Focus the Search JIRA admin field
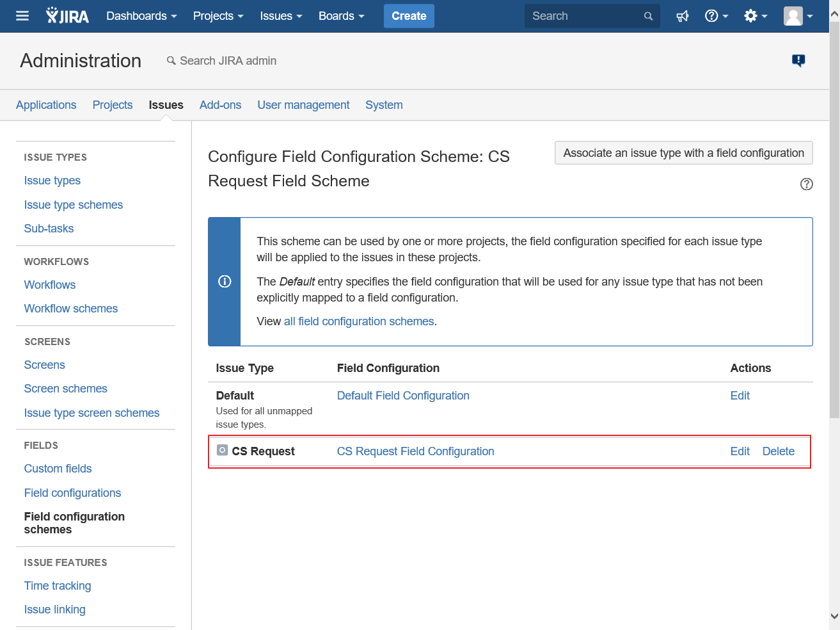840x630 pixels. [x=228, y=61]
